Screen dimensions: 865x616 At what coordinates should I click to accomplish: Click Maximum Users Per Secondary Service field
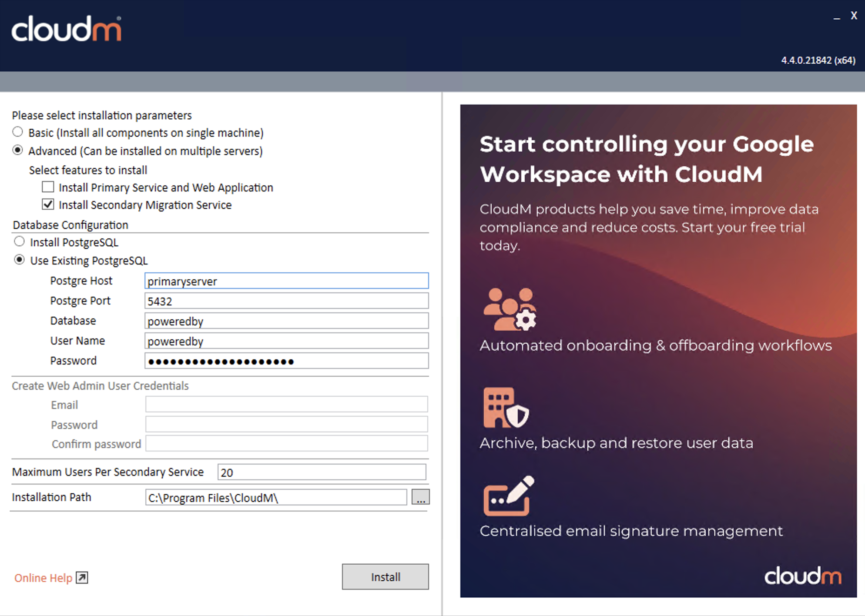point(322,472)
